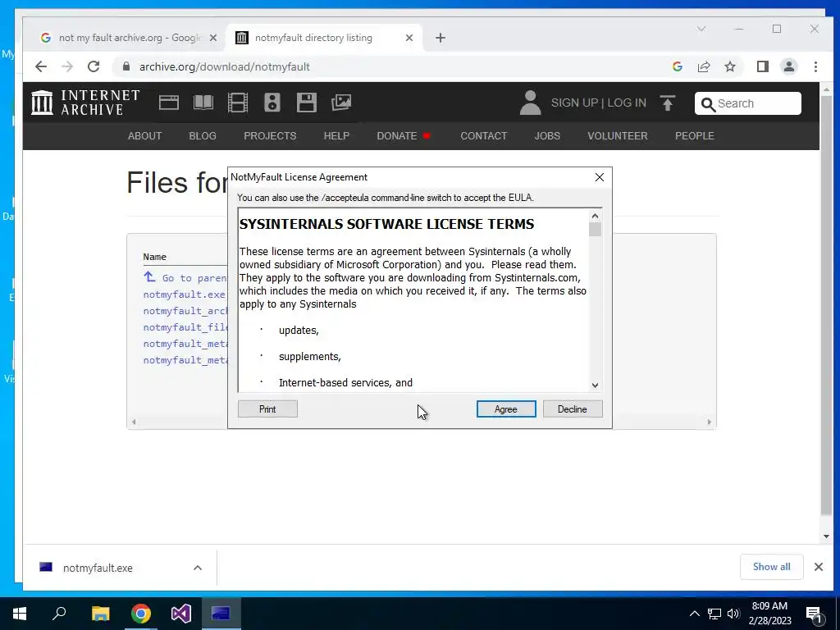
Task: Open the Web (Wayback) media icon
Action: click(x=169, y=103)
